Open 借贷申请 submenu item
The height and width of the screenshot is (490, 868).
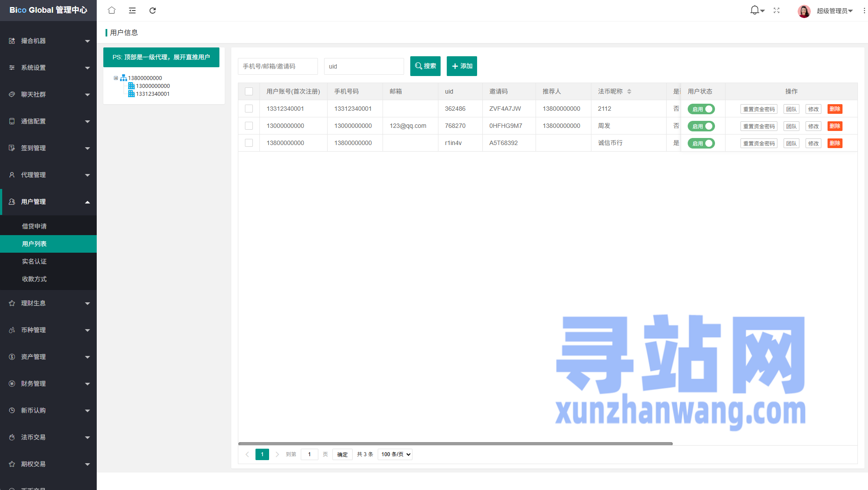[x=34, y=226]
